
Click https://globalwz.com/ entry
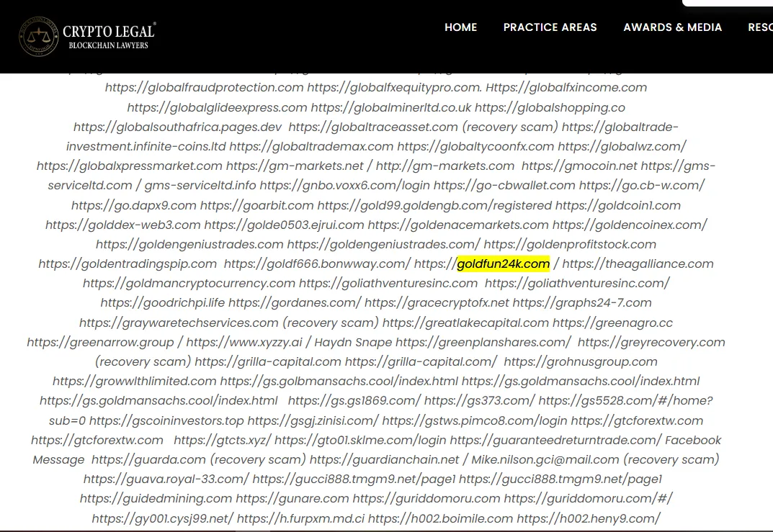622,146
